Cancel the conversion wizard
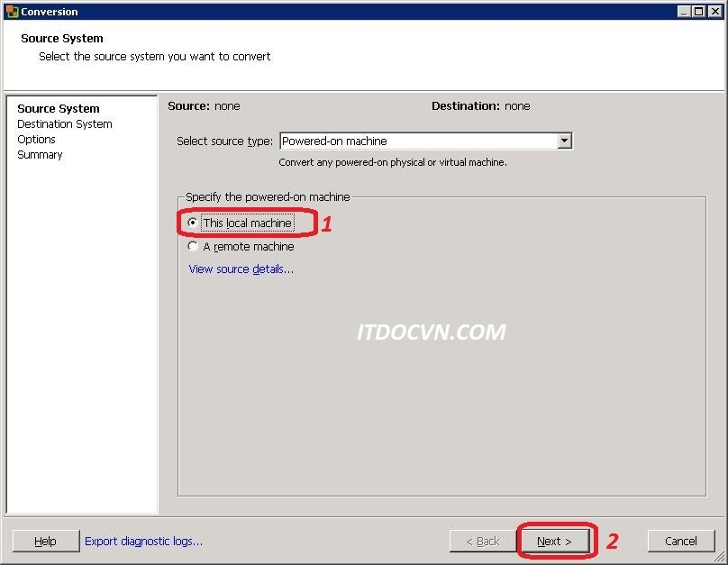Screen dimensions: 728x565 coord(680,541)
